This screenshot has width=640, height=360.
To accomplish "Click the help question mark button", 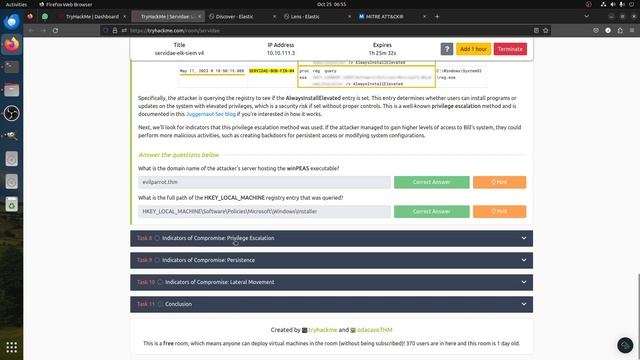I will tap(447, 49).
